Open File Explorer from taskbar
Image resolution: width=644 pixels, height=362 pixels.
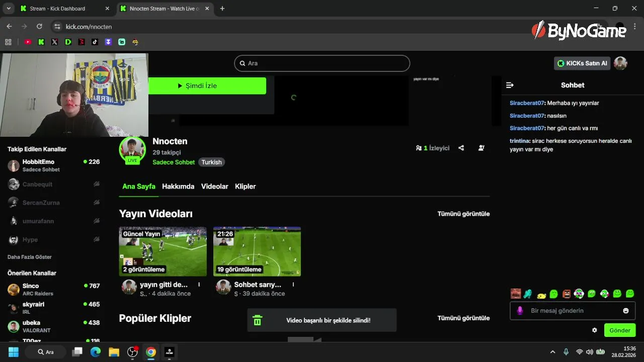tap(114, 352)
